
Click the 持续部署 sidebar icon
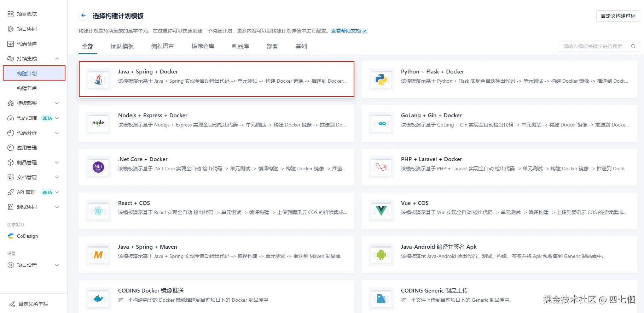pyautogui.click(x=11, y=103)
